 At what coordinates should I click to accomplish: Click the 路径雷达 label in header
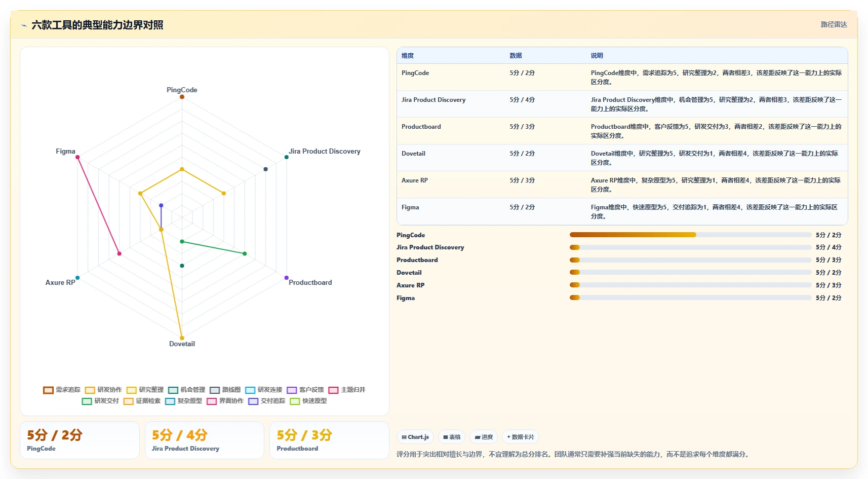tap(834, 24)
